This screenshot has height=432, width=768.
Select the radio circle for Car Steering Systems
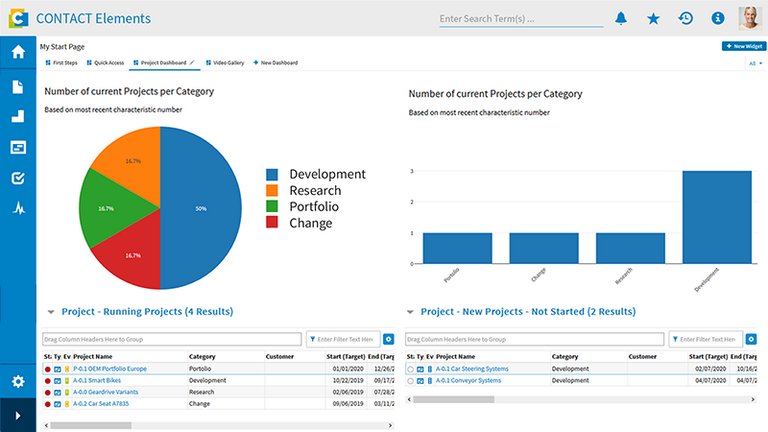(410, 369)
